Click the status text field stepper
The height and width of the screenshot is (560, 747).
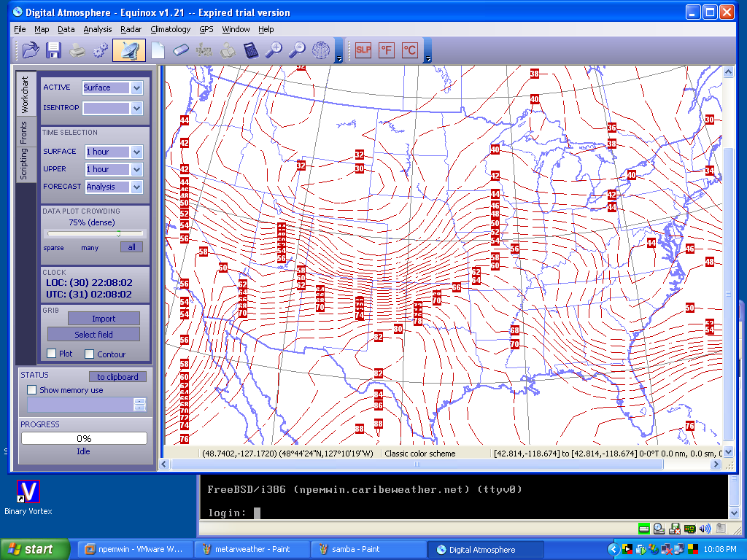(x=139, y=405)
